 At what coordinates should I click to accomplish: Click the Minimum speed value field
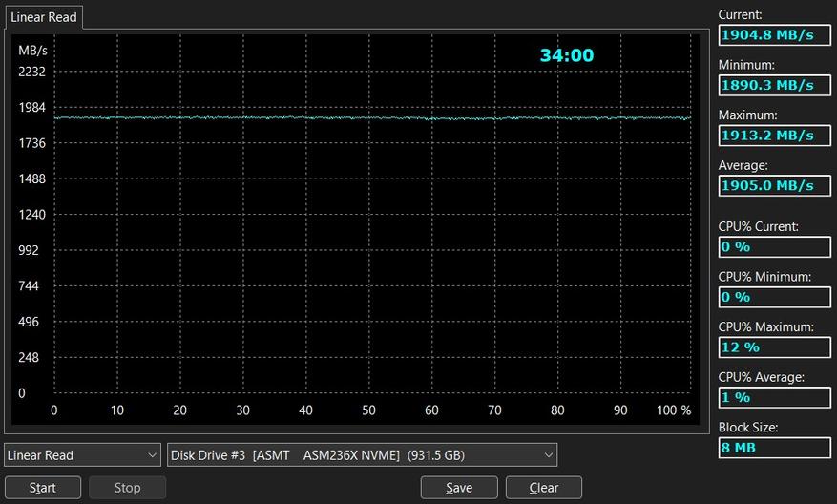click(775, 85)
